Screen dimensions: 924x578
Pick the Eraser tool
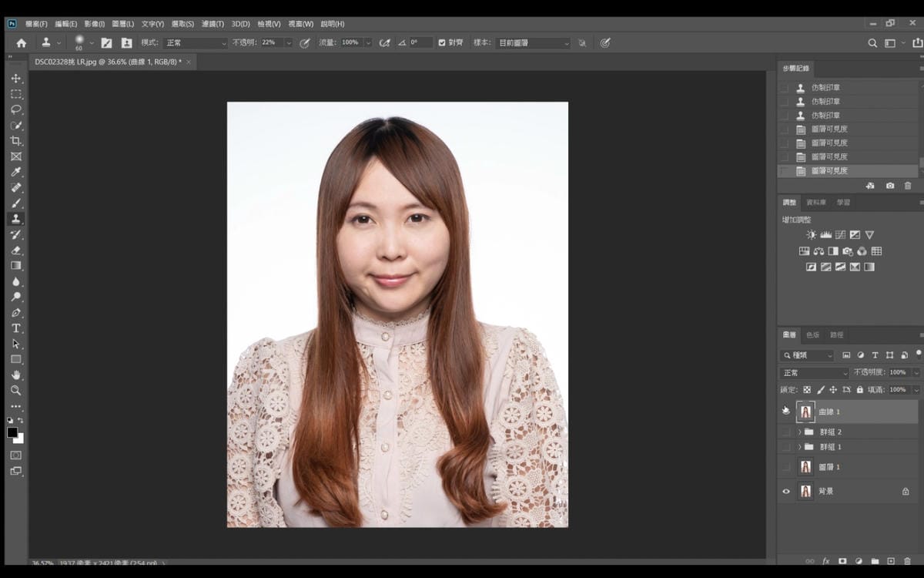(15, 250)
